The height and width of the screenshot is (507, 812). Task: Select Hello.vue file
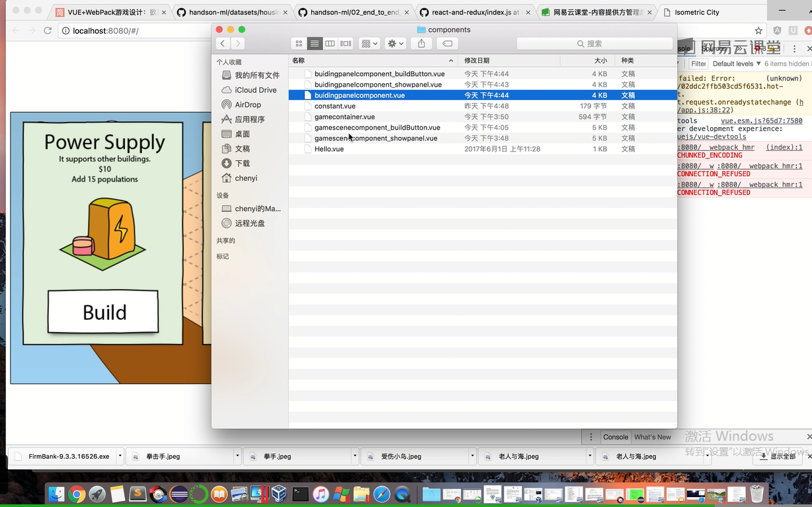click(483, 149)
